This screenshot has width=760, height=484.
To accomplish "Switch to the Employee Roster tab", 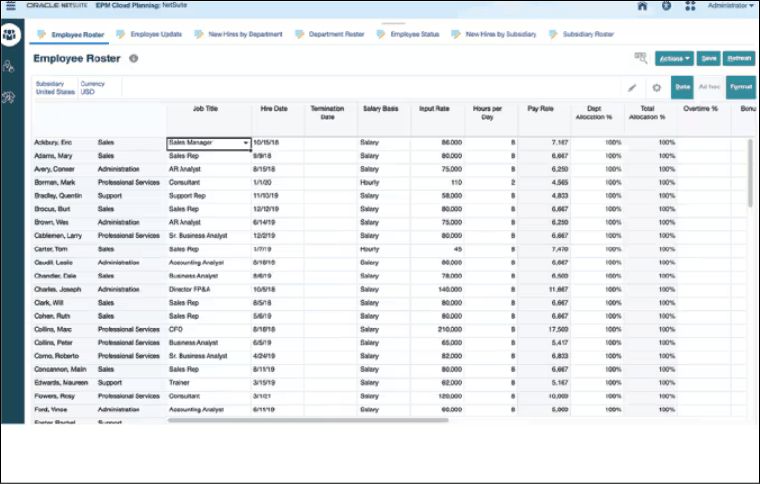I will click(x=78, y=34).
